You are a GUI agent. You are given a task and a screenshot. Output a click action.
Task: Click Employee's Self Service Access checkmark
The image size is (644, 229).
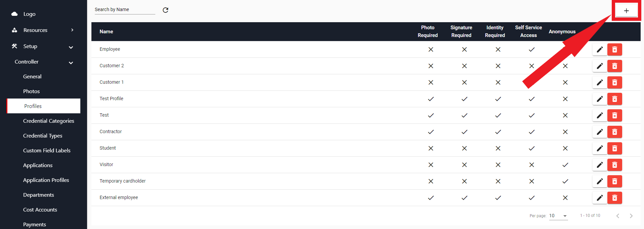531,49
